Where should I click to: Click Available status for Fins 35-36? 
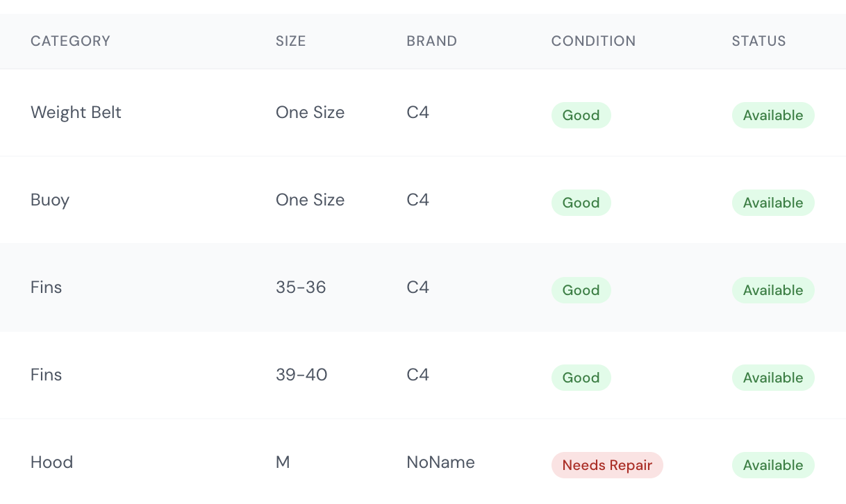click(772, 290)
